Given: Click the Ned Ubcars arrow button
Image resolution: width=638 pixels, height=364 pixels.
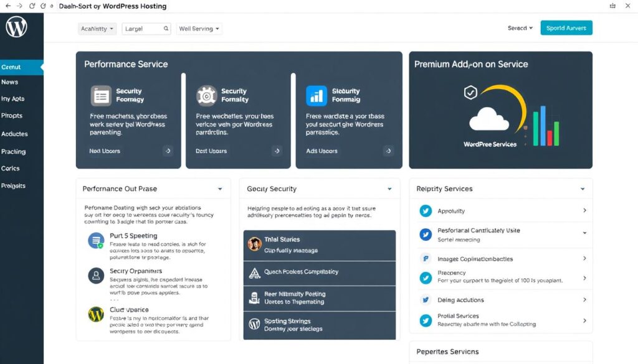Looking at the screenshot, I should tap(168, 151).
